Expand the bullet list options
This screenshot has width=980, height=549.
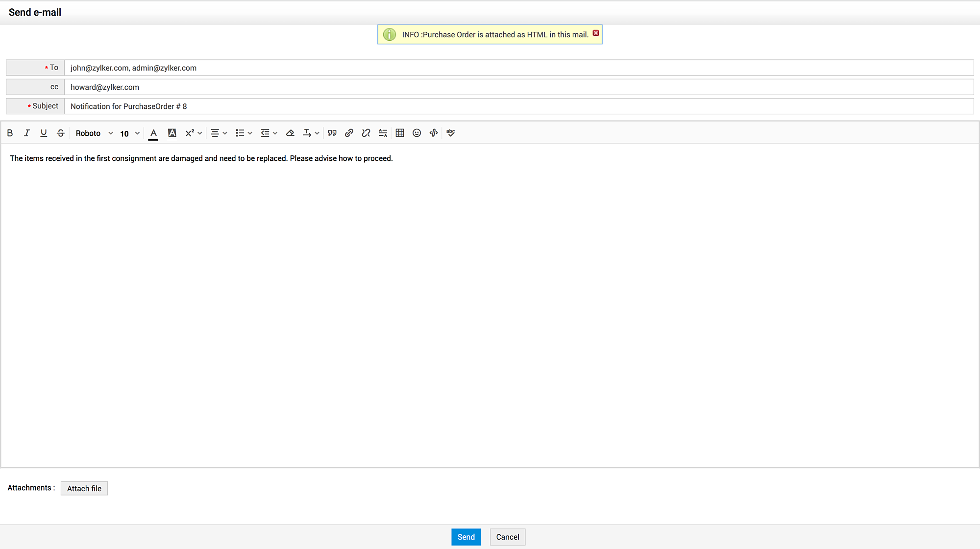pyautogui.click(x=244, y=133)
